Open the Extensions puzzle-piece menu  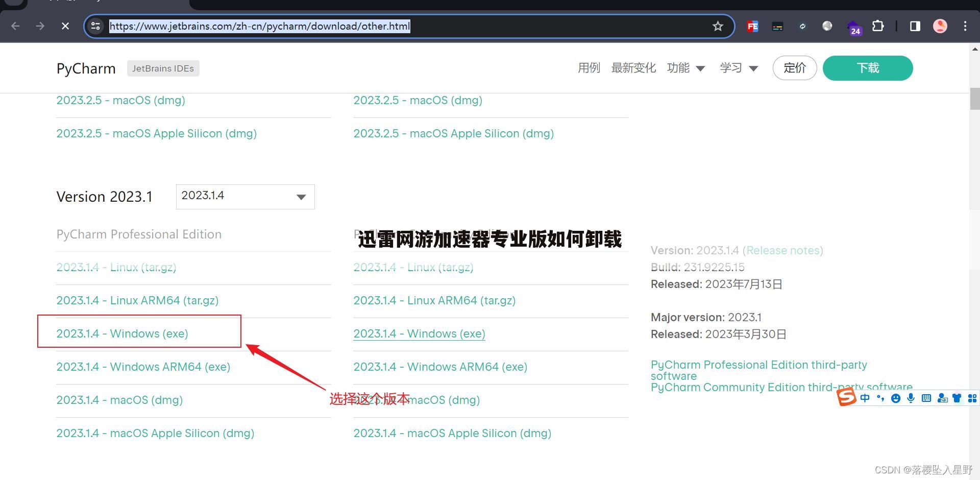(x=878, y=26)
